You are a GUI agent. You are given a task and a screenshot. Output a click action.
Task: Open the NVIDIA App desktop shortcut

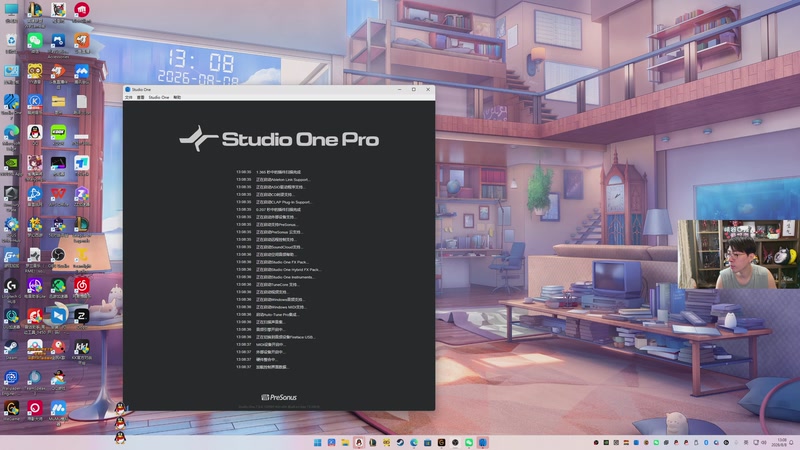coord(11,163)
